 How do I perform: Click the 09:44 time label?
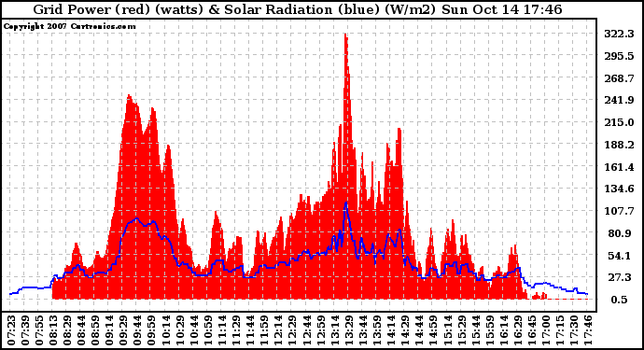[137, 330]
